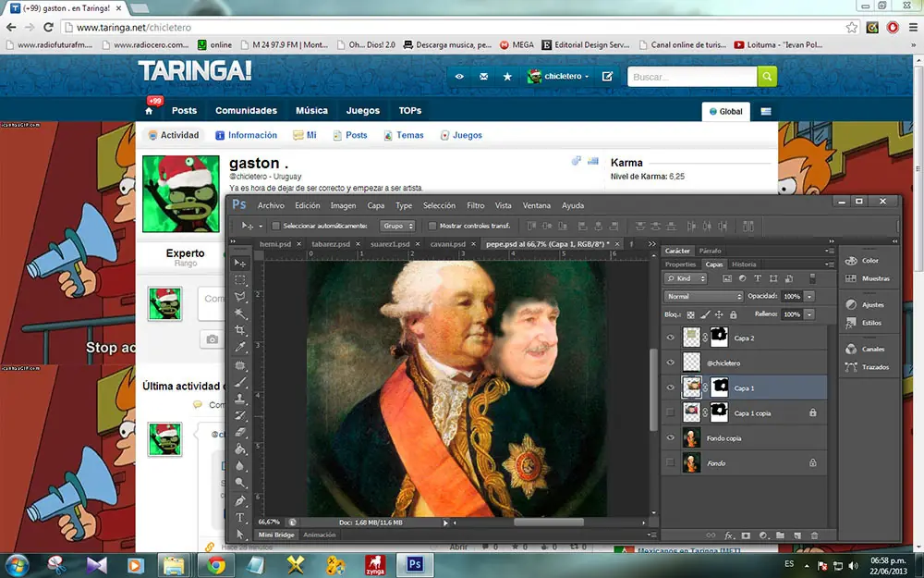The height and width of the screenshot is (578, 924).
Task: Show more document tabs with double arrows
Action: [651, 243]
